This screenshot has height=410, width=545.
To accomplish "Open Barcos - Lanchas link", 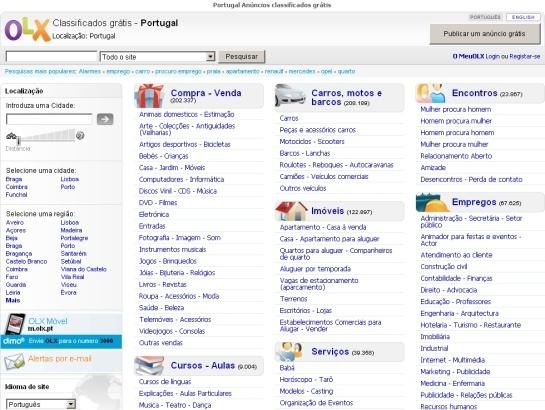I will click(305, 153).
